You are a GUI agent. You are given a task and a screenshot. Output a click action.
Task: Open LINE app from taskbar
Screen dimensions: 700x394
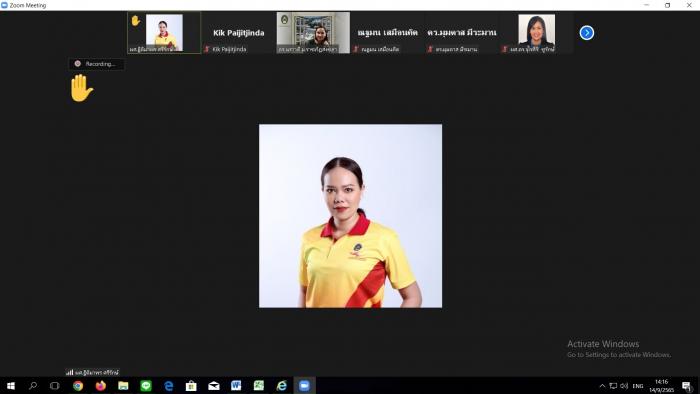[146, 386]
